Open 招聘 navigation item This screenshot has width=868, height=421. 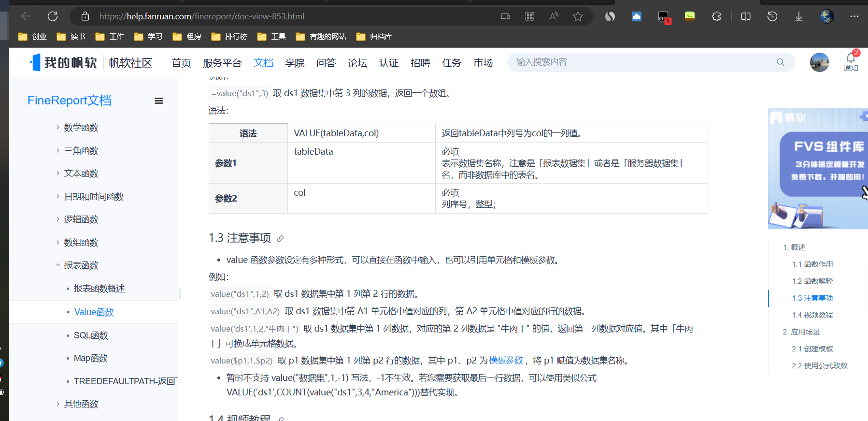pyautogui.click(x=420, y=63)
